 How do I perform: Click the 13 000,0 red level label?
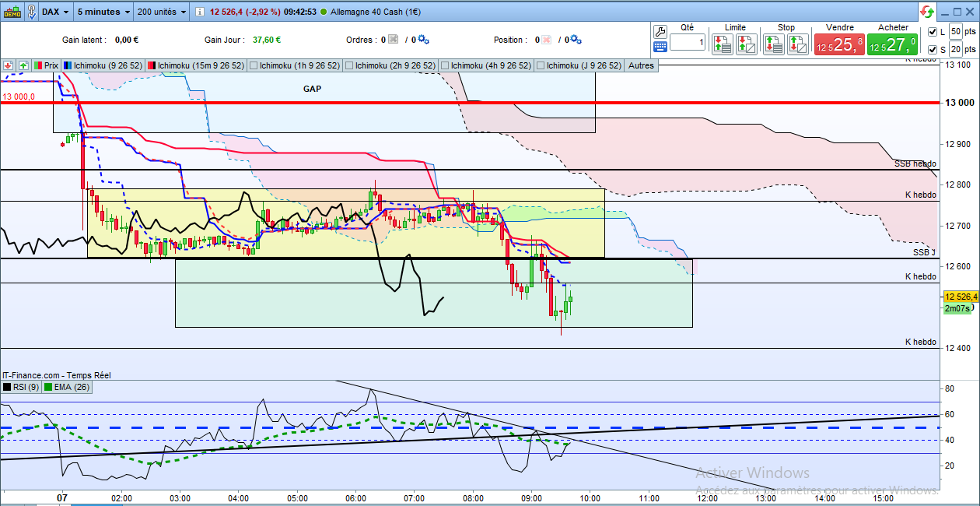(x=19, y=97)
